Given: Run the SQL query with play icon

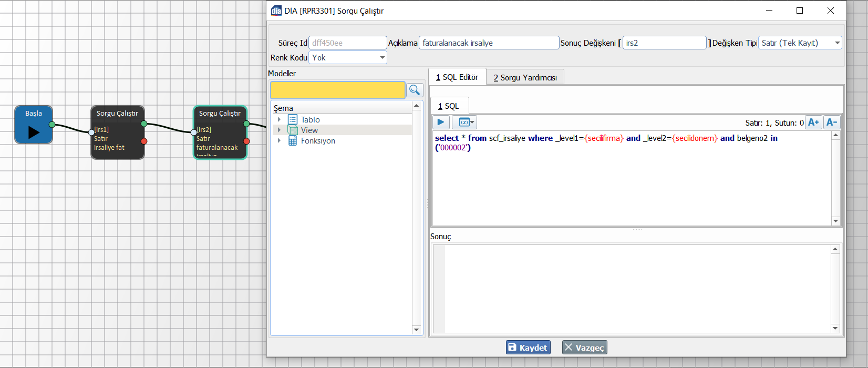Looking at the screenshot, I should pos(441,122).
